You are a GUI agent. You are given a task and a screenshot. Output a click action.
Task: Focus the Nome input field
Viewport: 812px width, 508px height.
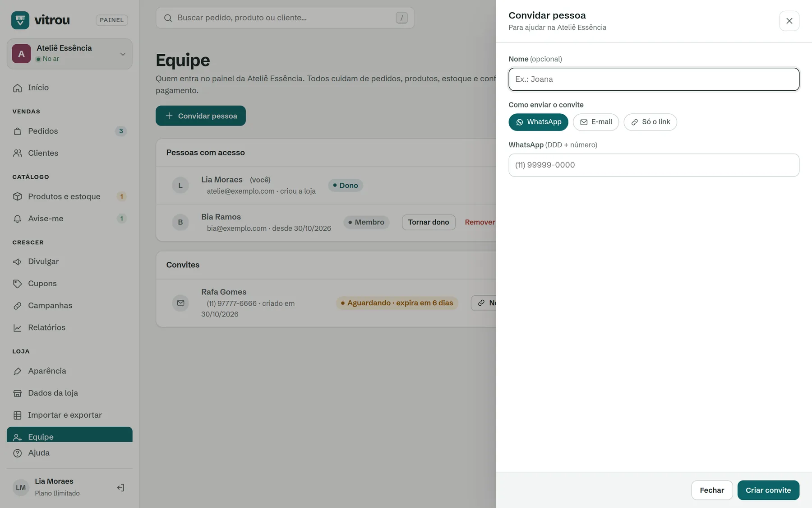tap(654, 79)
